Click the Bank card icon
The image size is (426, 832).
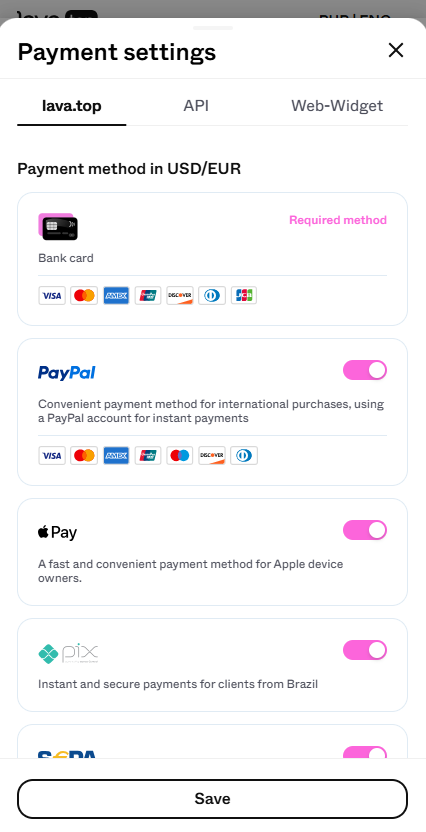tap(58, 227)
